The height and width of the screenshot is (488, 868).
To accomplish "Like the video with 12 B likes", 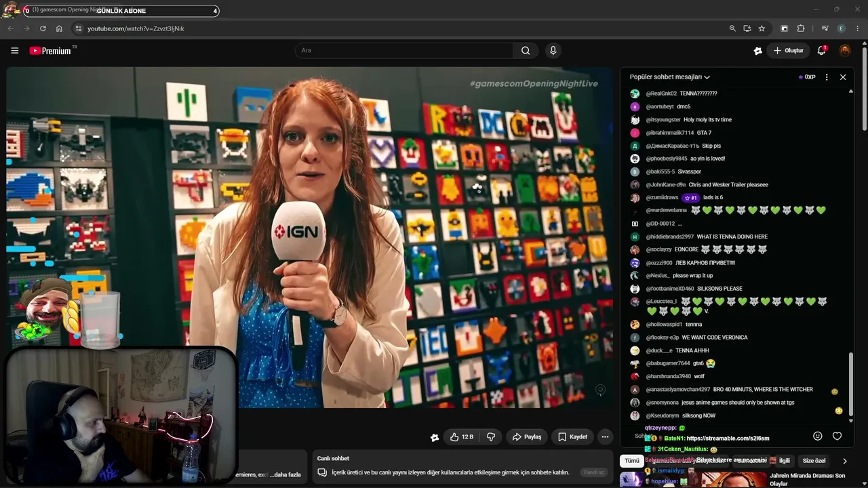I will coord(462,437).
